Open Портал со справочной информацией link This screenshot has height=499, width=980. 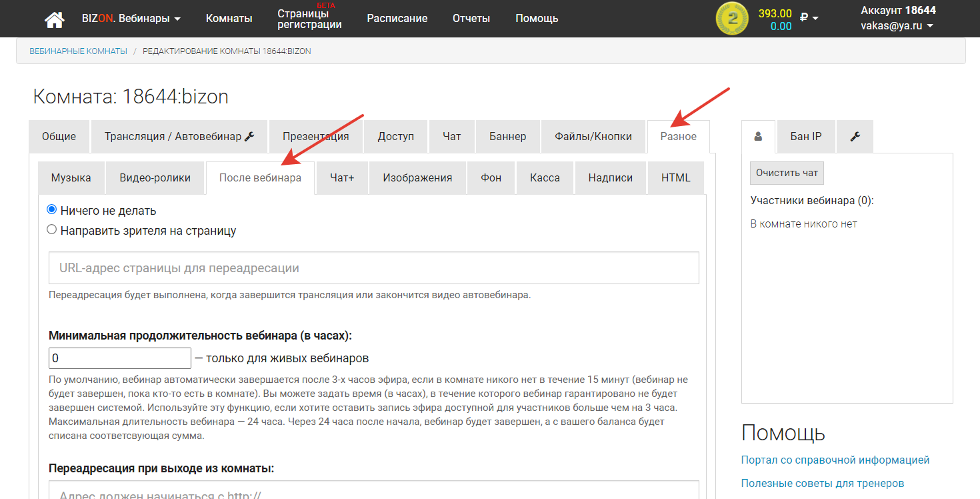[x=835, y=460]
